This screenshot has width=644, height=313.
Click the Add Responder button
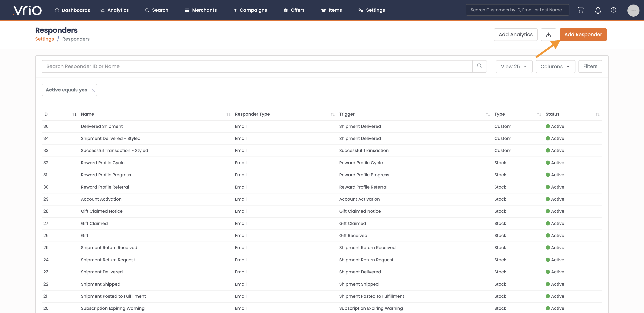click(583, 35)
